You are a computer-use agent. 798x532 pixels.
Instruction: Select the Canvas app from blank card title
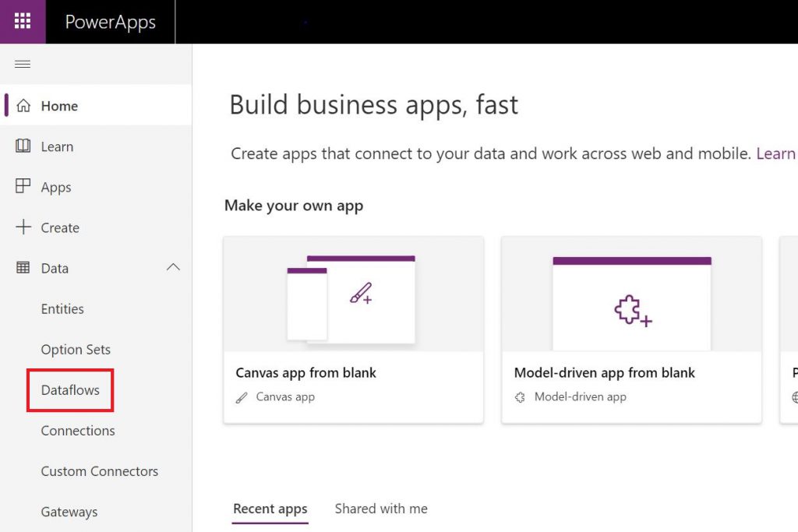tap(305, 373)
